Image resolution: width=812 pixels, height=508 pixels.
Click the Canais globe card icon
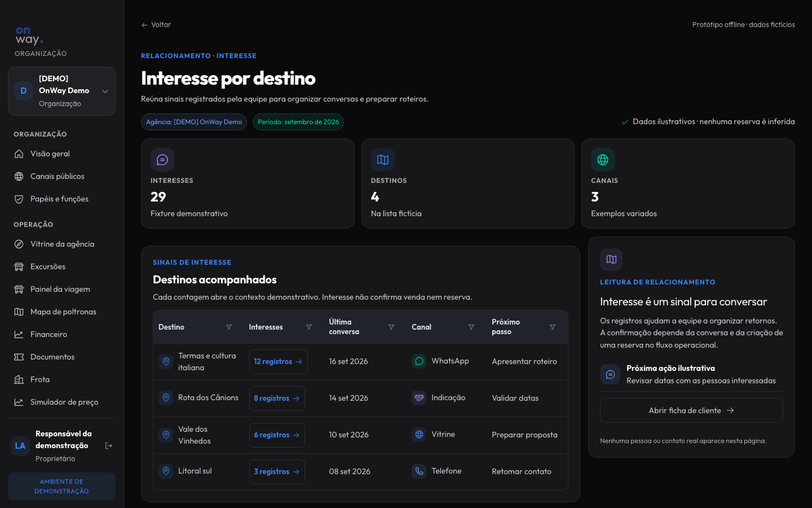603,160
